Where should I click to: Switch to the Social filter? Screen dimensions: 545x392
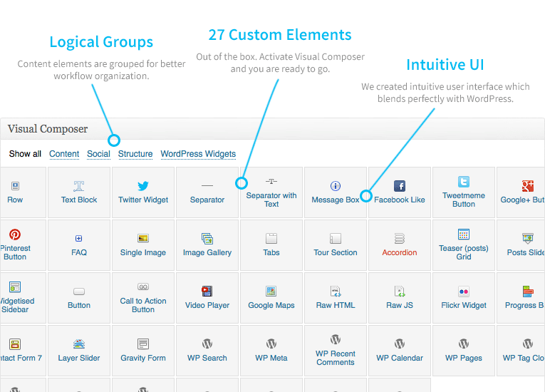point(98,154)
